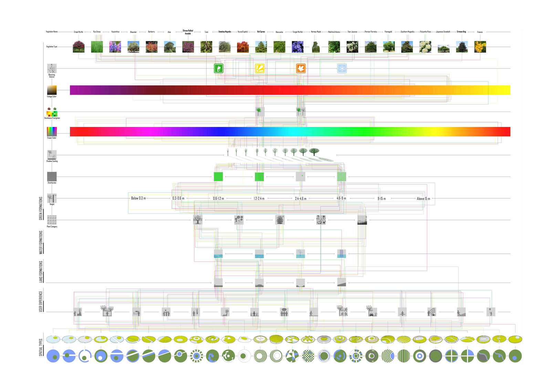Select the 'Above 15 m' height option
The image size is (551, 392).
point(423,199)
